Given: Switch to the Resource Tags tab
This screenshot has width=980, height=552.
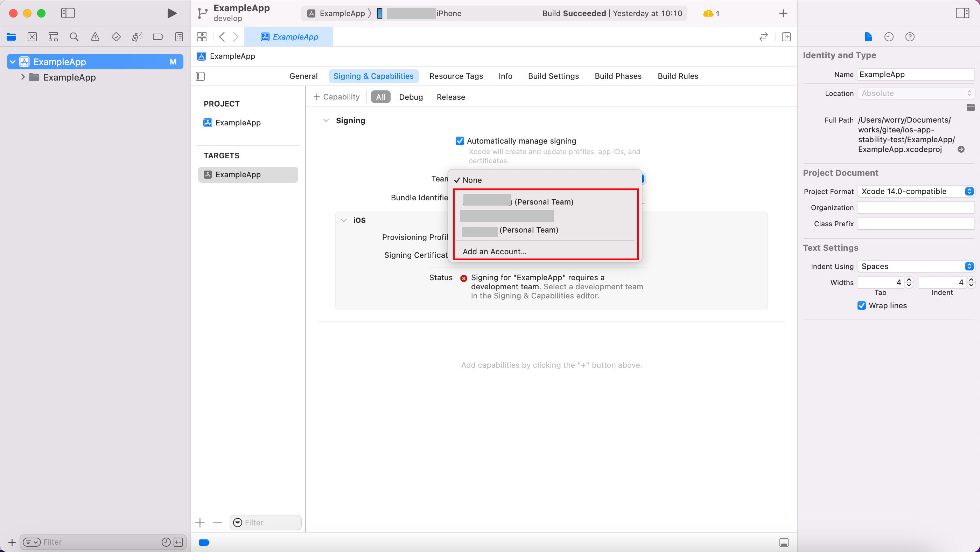Looking at the screenshot, I should (x=456, y=76).
